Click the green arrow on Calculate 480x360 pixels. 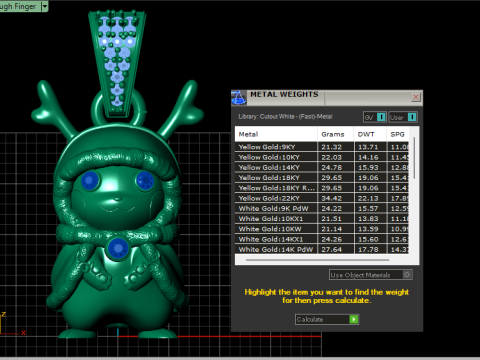tap(354, 319)
